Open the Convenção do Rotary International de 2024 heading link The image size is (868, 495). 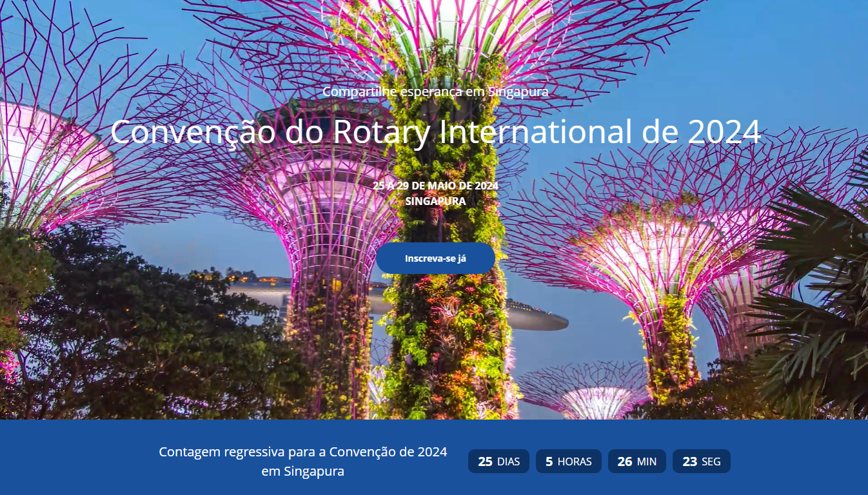tap(436, 133)
